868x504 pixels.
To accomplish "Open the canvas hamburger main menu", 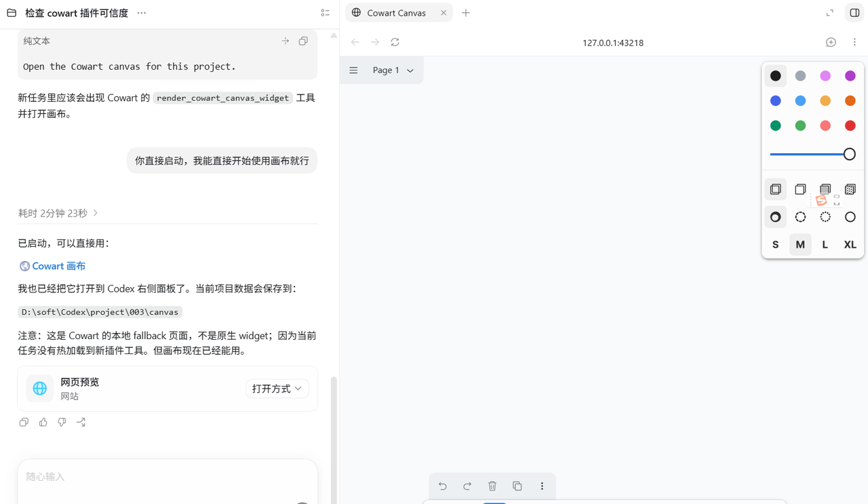I will (353, 71).
